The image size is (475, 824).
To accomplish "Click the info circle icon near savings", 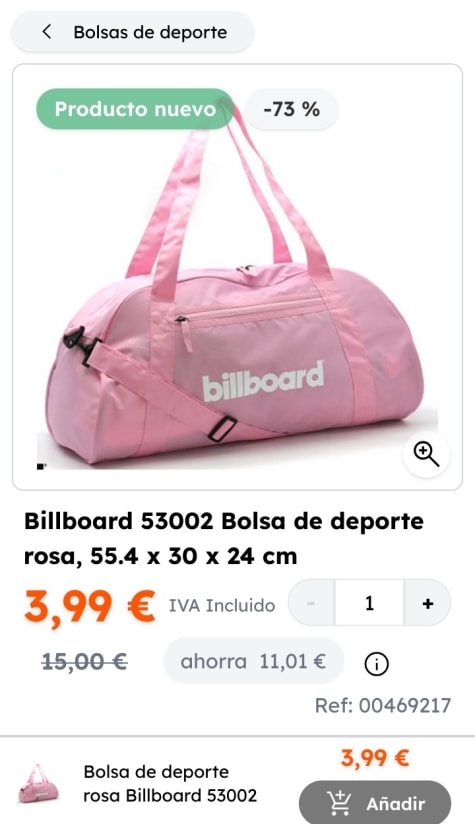I will pyautogui.click(x=376, y=664).
